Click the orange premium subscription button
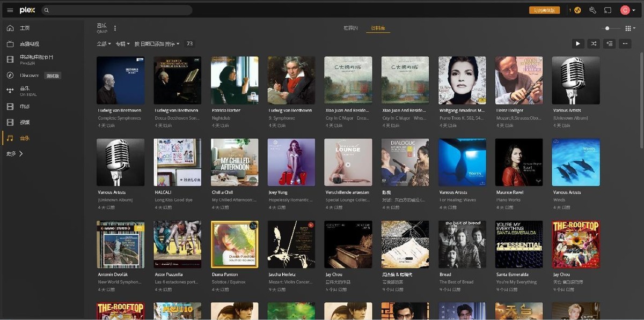644x320 pixels. (x=544, y=10)
